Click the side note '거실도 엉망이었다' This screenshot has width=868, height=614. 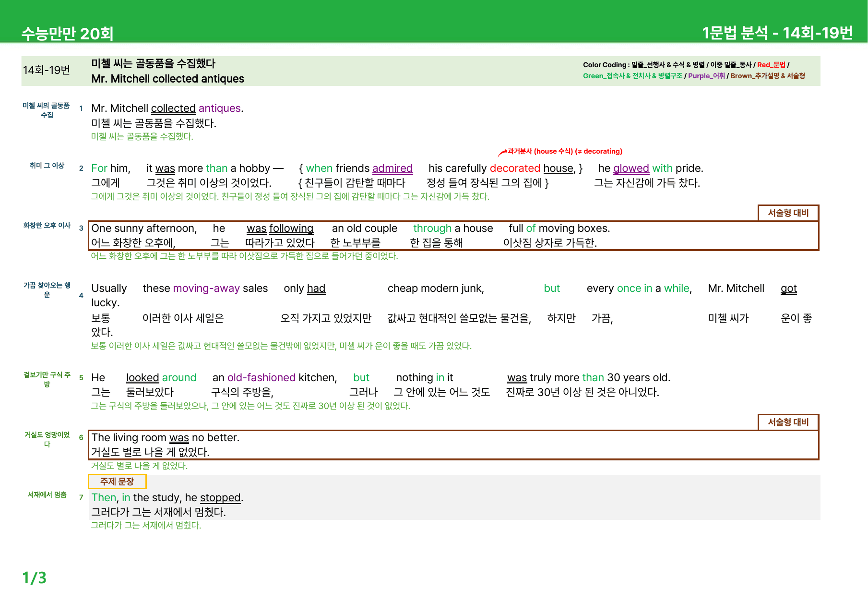(47, 439)
